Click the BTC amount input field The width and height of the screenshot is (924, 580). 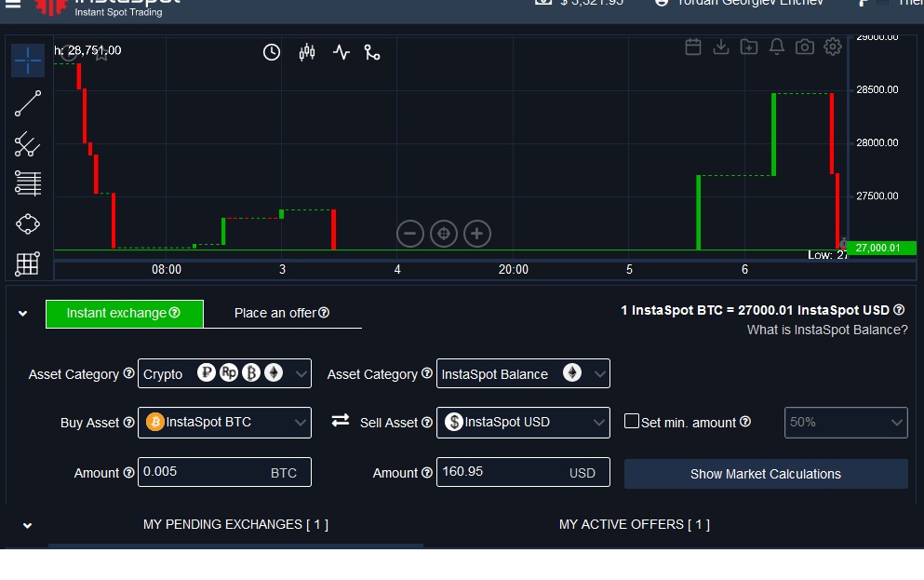224,472
